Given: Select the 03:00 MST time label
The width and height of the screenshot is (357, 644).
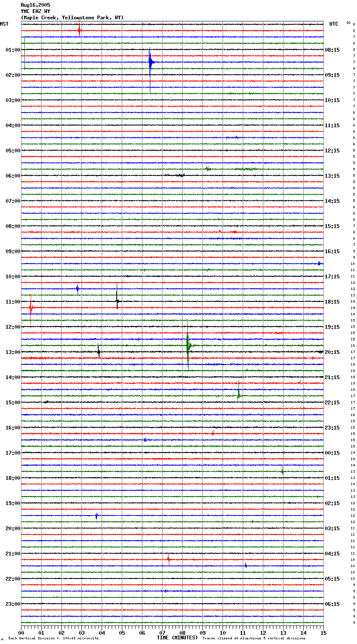Looking at the screenshot, I should [13, 100].
